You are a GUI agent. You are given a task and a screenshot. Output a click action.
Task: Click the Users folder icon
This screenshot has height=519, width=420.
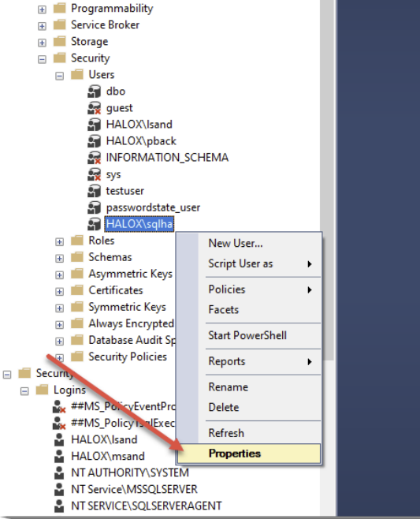(x=77, y=74)
